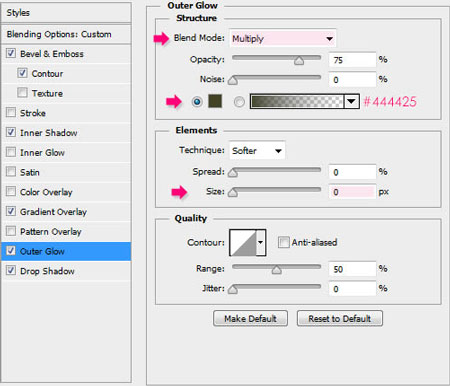450x386 pixels.
Task: Open the Styles section
Action: pyautogui.click(x=66, y=13)
